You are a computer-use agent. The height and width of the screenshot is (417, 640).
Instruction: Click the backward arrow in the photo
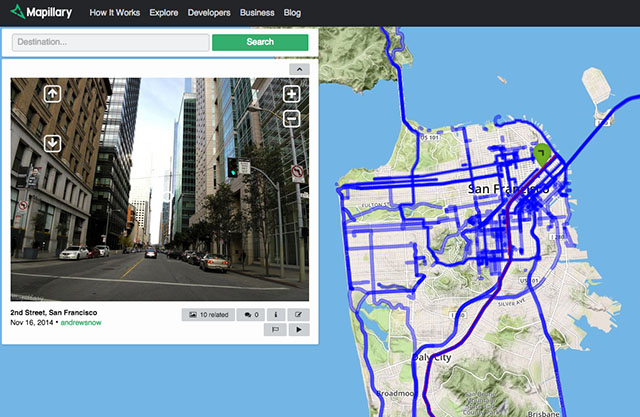(52, 143)
